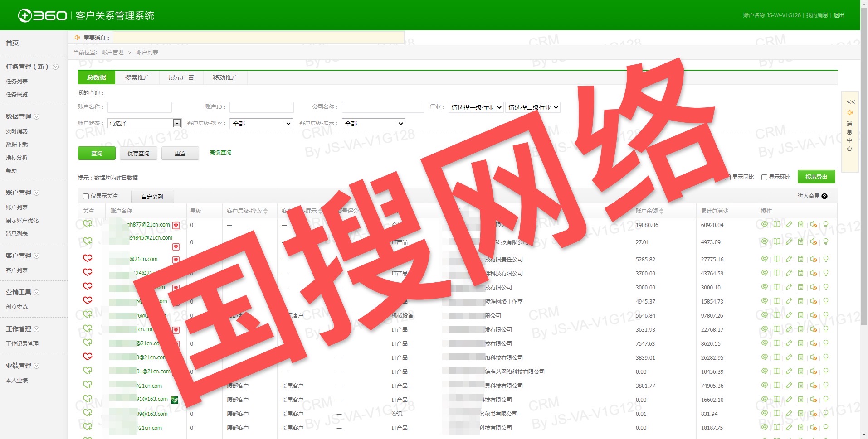
Task: Switch to the 展示广告 tab
Action: [x=181, y=77]
